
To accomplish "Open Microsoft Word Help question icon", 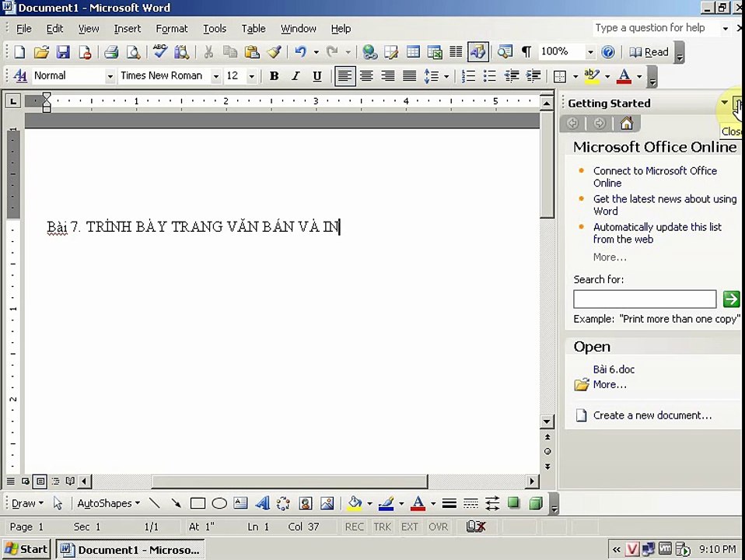I will (x=607, y=52).
